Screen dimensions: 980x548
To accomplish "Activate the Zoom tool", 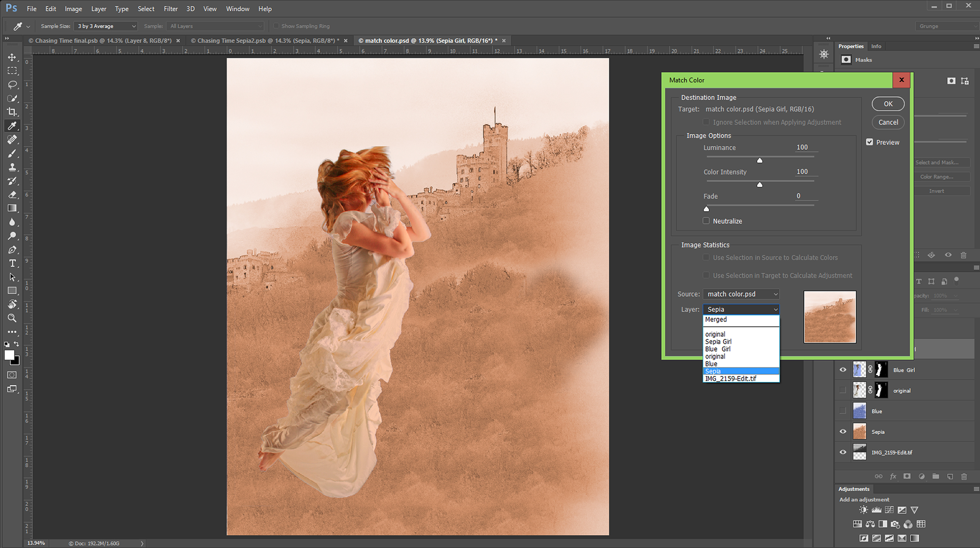I will pyautogui.click(x=12, y=318).
